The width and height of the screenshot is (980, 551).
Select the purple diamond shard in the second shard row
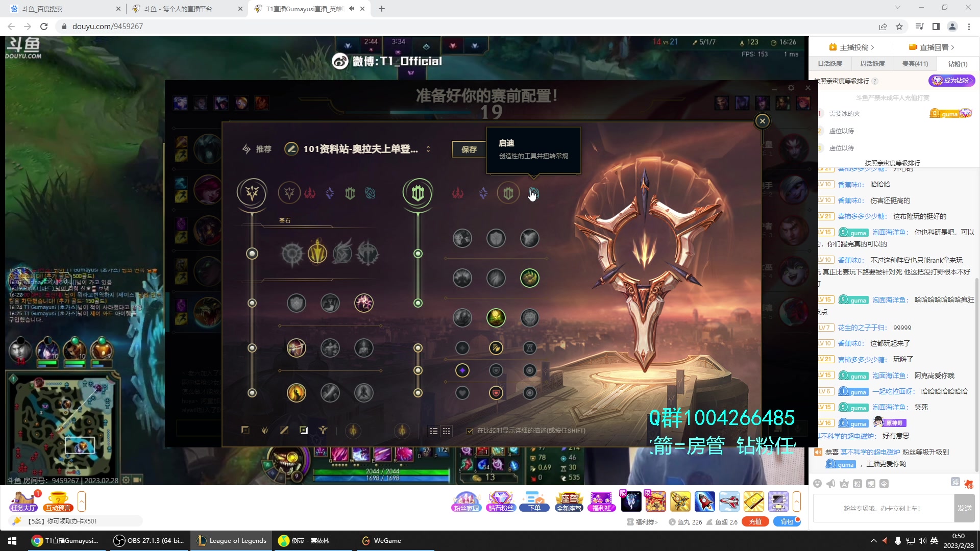[462, 370]
